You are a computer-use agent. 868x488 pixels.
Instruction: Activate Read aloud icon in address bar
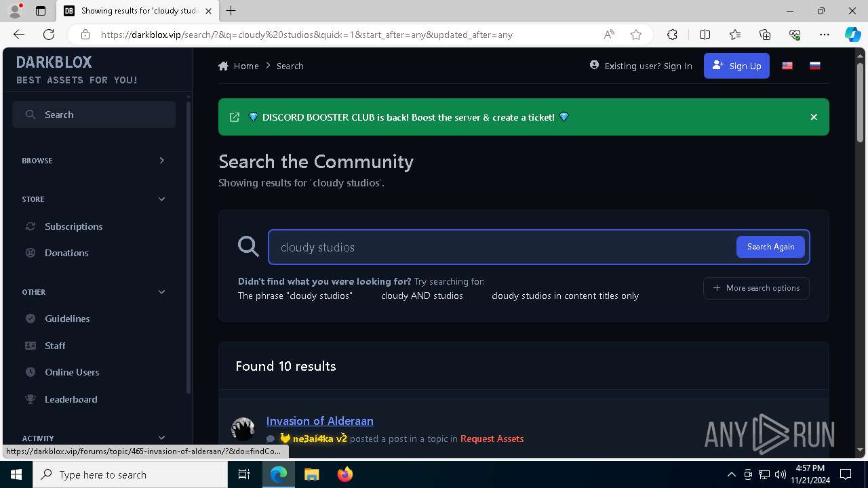pos(609,35)
